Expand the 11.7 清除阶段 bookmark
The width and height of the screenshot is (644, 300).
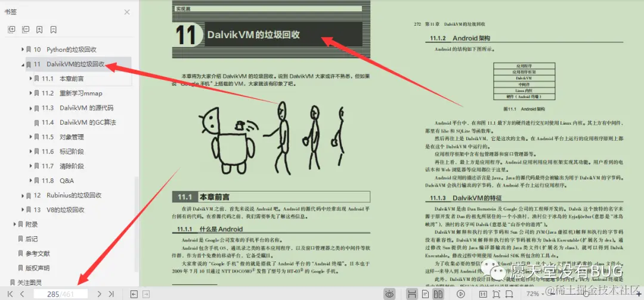pyautogui.click(x=31, y=166)
